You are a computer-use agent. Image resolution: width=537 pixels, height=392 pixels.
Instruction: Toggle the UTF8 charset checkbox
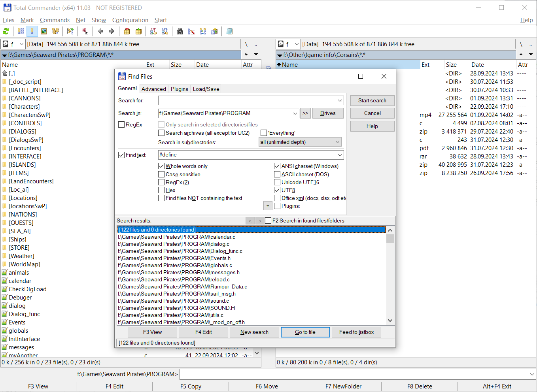click(x=277, y=190)
